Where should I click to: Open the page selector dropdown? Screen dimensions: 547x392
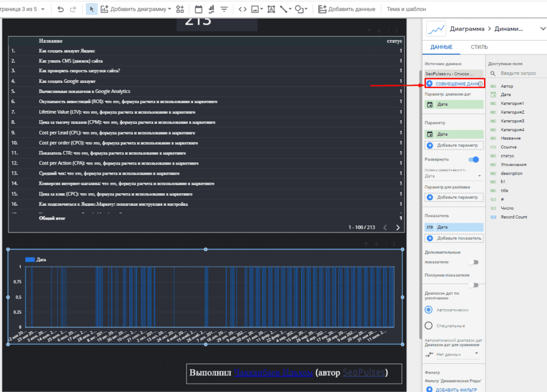[43, 9]
